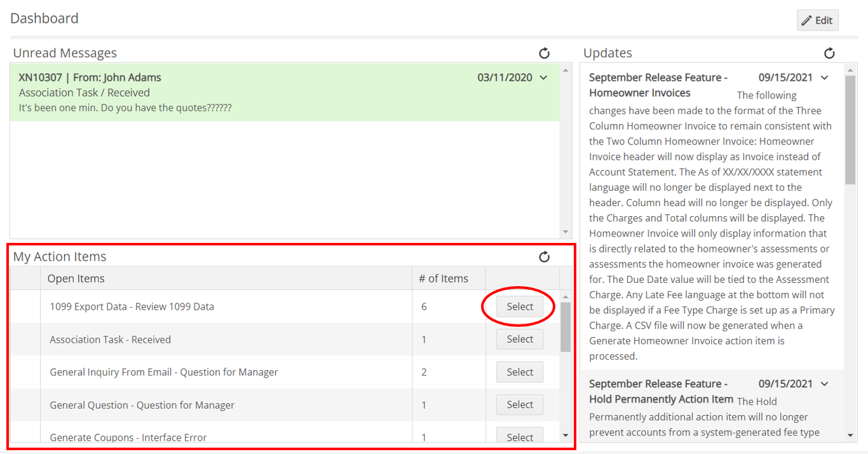Click the down arrow on the messages scrollbar
Screen dimensions: 868x454
(566, 231)
